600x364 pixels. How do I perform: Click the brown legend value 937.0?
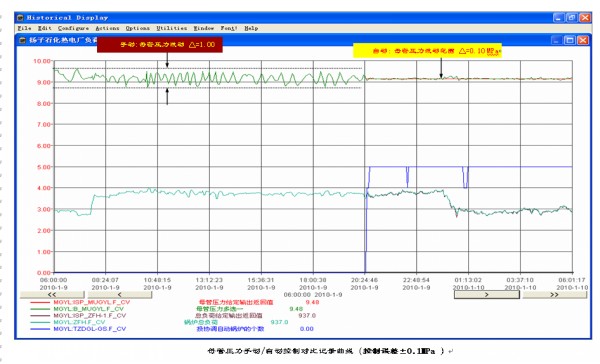tap(307, 316)
